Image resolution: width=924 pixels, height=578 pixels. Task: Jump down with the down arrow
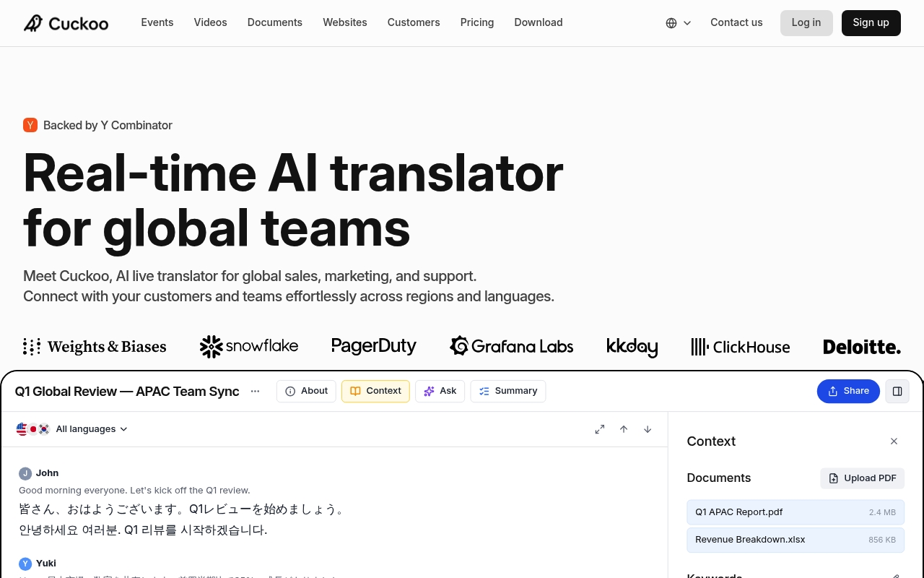[648, 429]
